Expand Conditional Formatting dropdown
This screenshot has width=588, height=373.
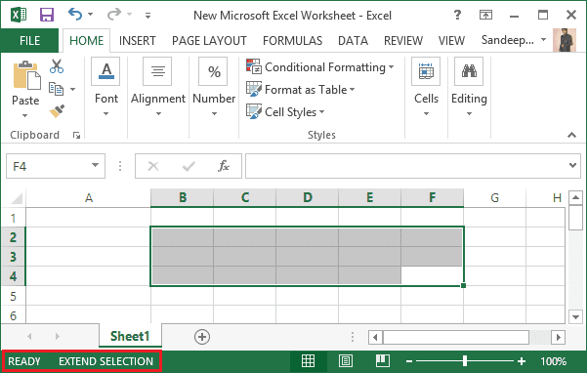[x=391, y=67]
